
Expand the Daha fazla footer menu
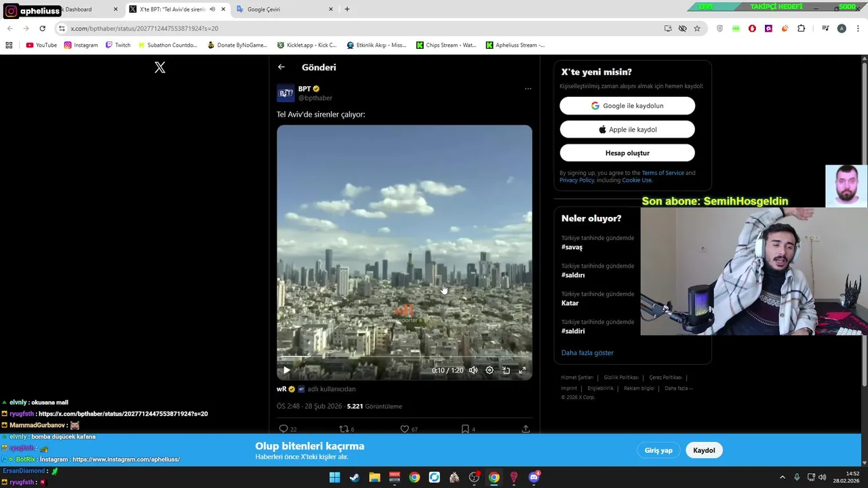pyautogui.click(x=679, y=388)
